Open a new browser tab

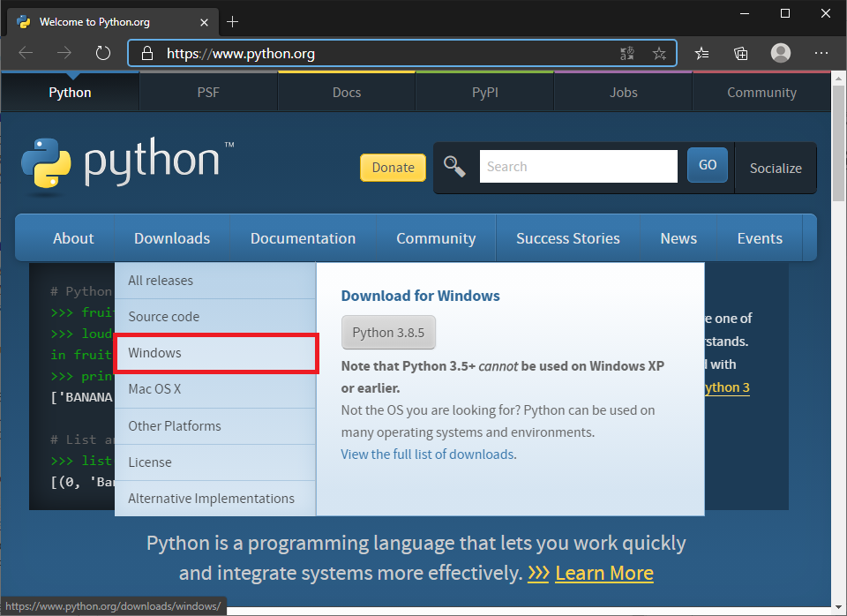pyautogui.click(x=232, y=21)
